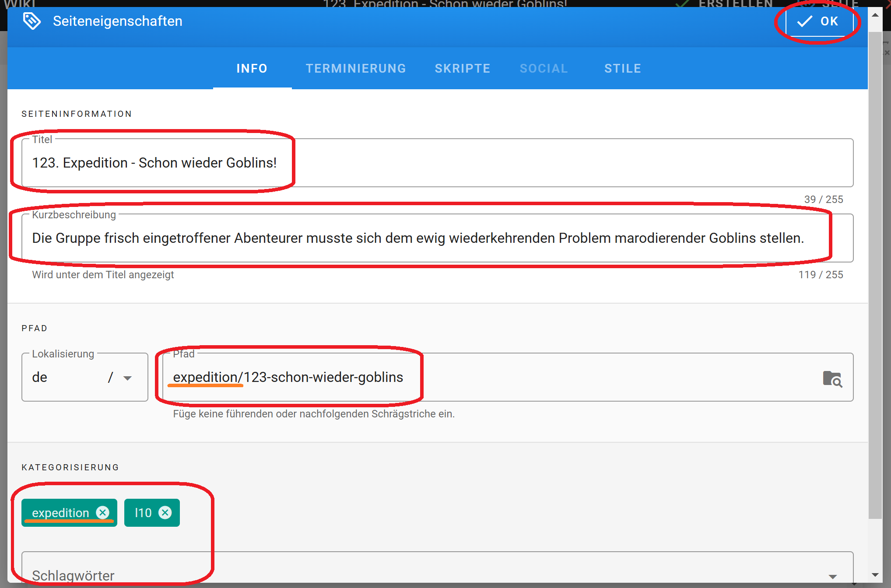Open the Skripte tab

(x=462, y=69)
